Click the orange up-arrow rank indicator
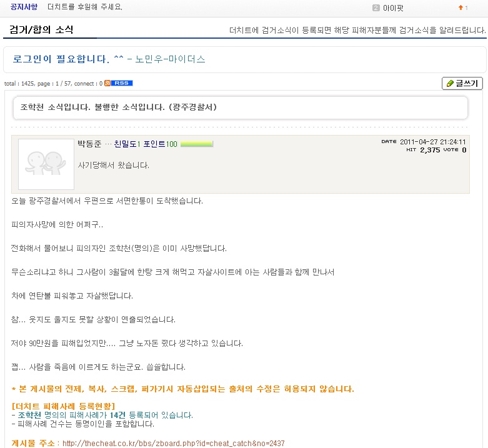The image size is (488, 448). [x=461, y=7]
